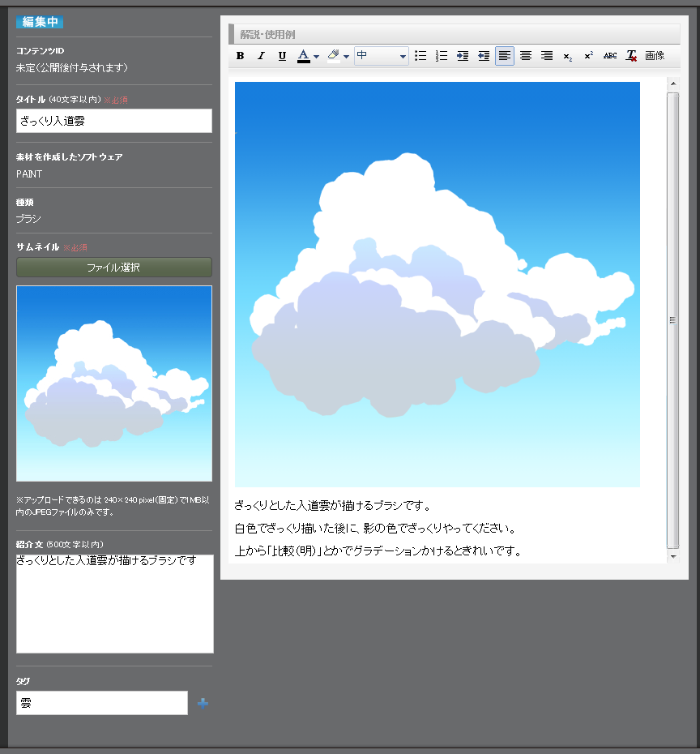Insert an image with the 画像 button
The image size is (700, 754).
(x=654, y=56)
